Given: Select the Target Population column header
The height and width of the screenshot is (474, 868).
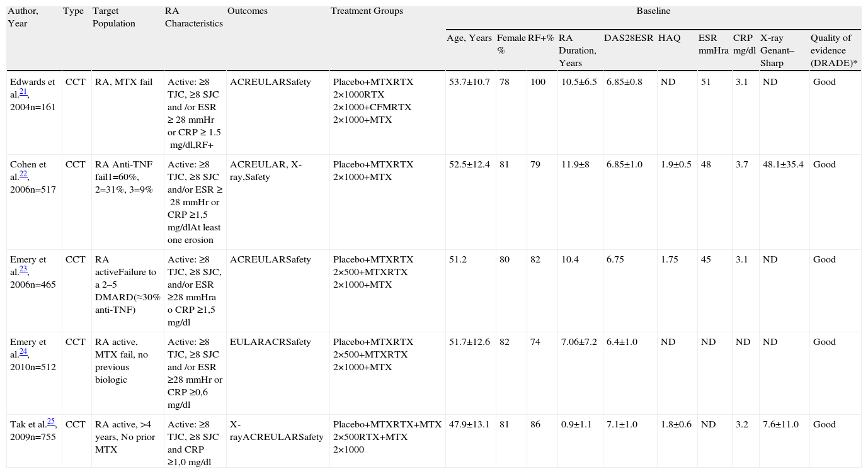Looking at the screenshot, I should tap(113, 18).
